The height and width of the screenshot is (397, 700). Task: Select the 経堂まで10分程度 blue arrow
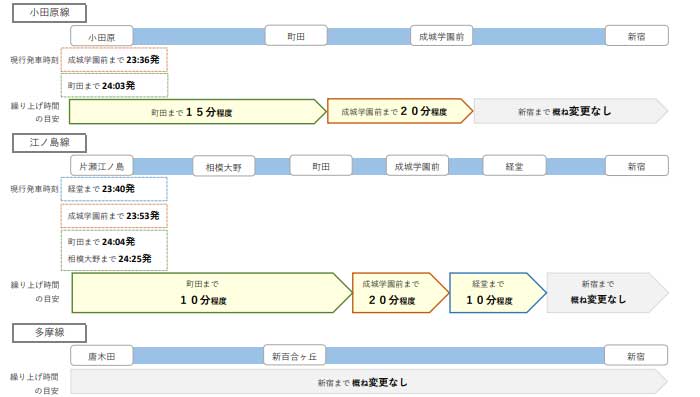(497, 293)
